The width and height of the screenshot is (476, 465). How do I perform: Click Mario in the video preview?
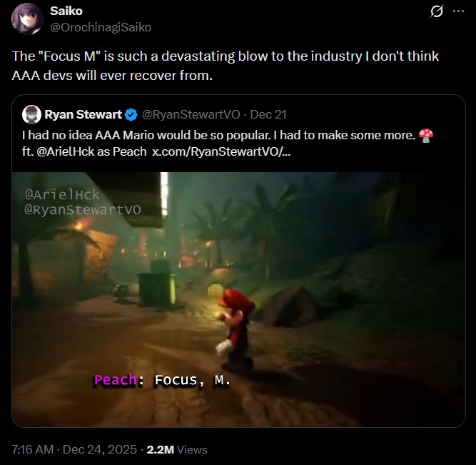click(234, 326)
